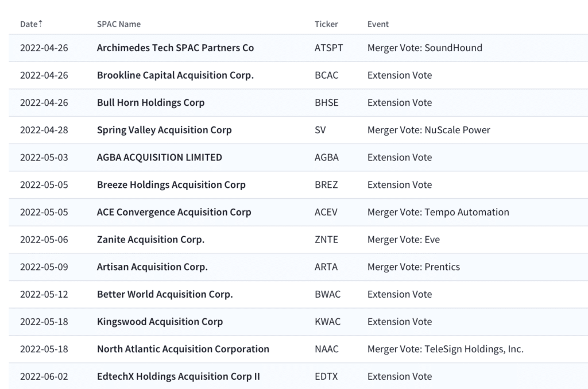Click date 2022-05-18 in North Atlantic row

pos(44,349)
